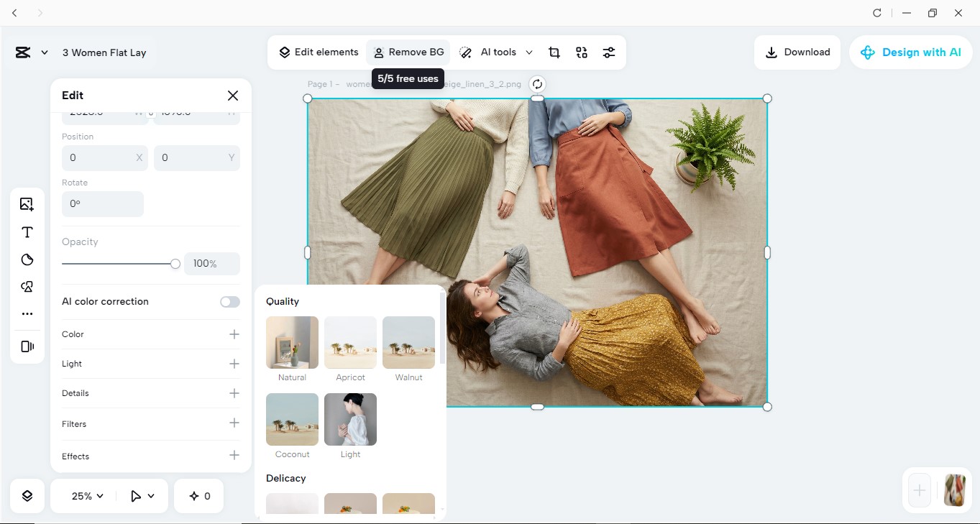Open the Shapes tool
The width and height of the screenshot is (980, 524).
27,259
